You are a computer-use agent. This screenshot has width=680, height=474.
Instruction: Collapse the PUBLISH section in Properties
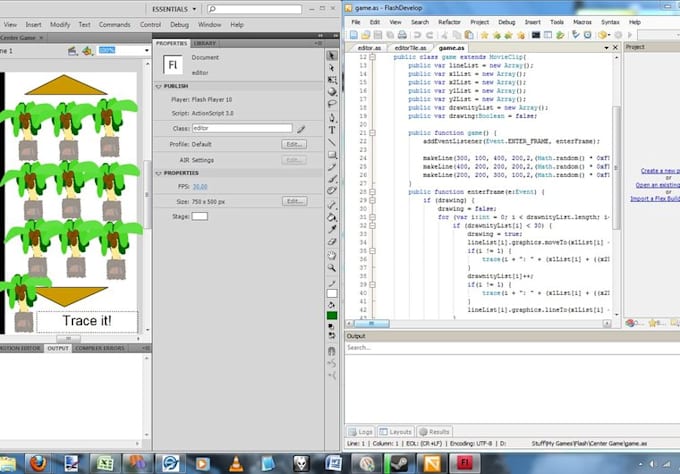click(158, 86)
